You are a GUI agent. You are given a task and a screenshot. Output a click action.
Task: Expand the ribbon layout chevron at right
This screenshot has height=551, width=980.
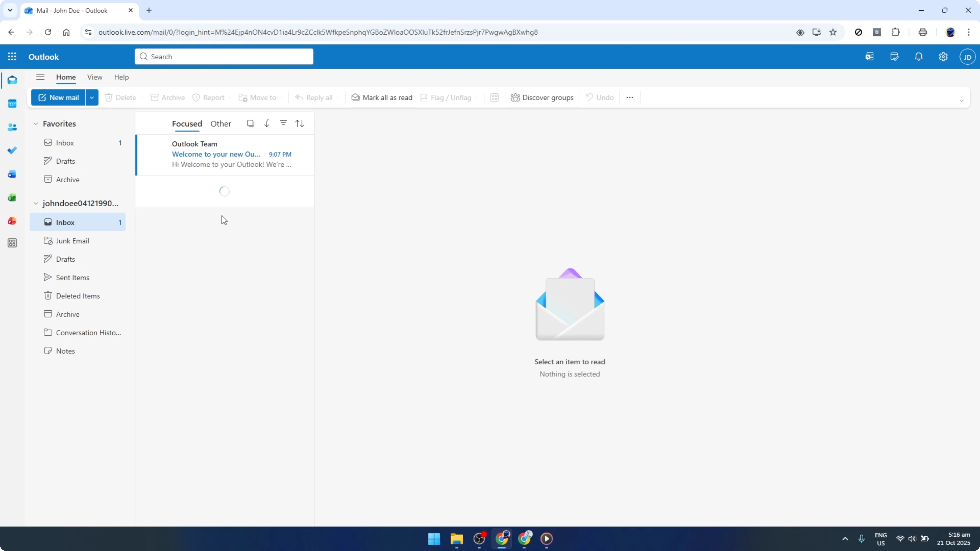point(961,101)
